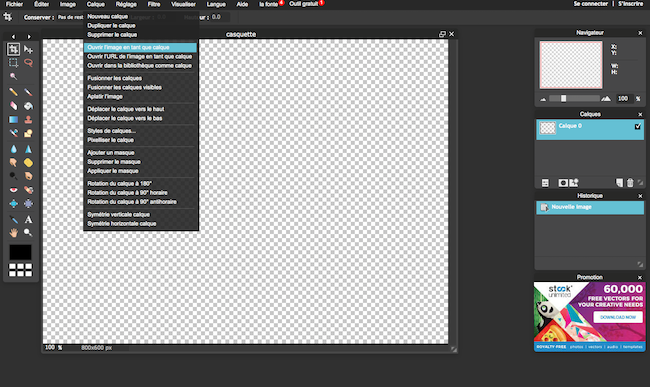The image size is (650, 387).
Task: Collapse toolbox with left arrow
Action: tap(13, 36)
